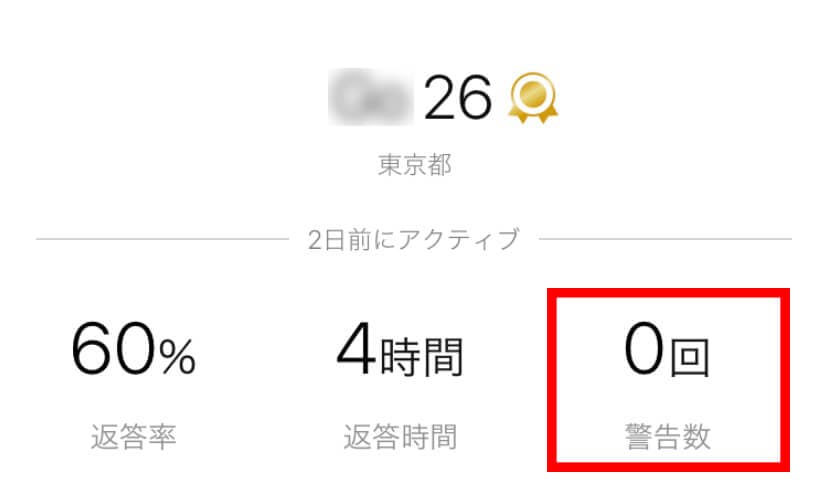Click the 2日前にアクティブ status text
Image resolution: width=828 pixels, height=495 pixels.
(414, 240)
